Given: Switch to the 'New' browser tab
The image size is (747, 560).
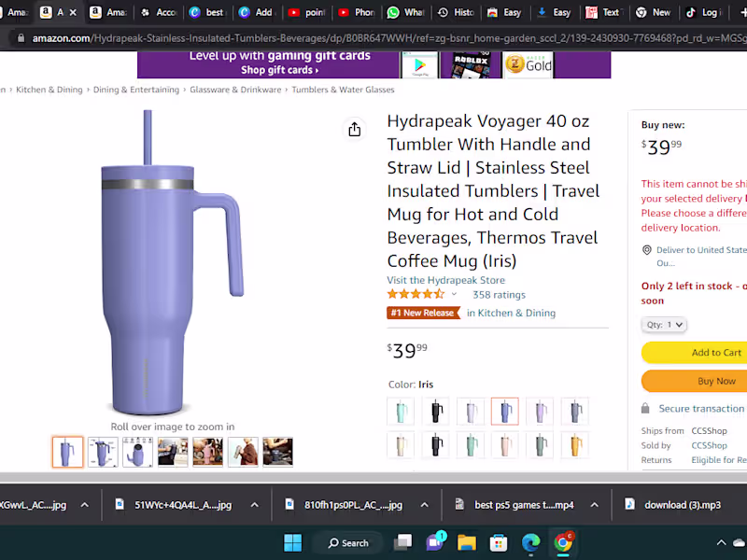Looking at the screenshot, I should click(x=654, y=12).
